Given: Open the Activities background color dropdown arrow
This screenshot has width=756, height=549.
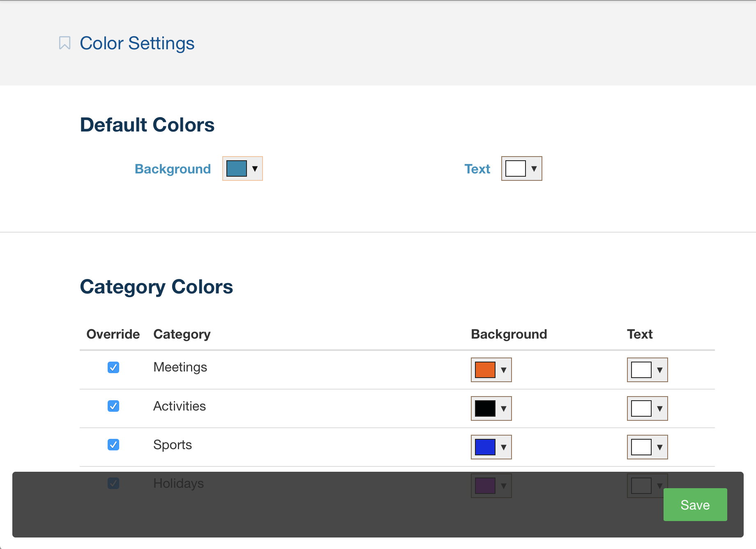Looking at the screenshot, I should 504,408.
